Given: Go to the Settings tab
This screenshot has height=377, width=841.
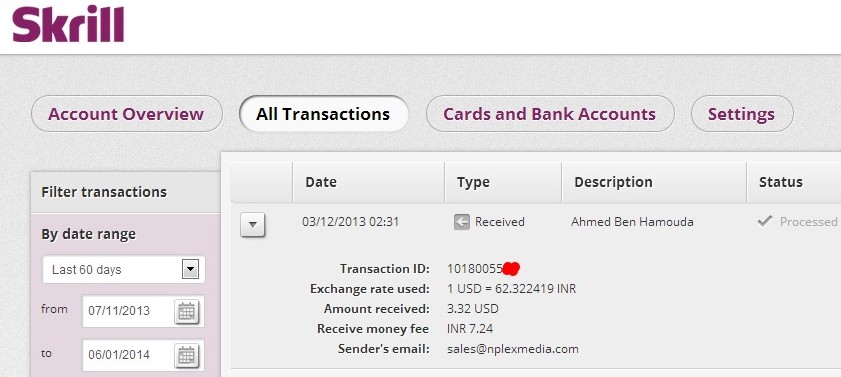Looking at the screenshot, I should point(742,114).
